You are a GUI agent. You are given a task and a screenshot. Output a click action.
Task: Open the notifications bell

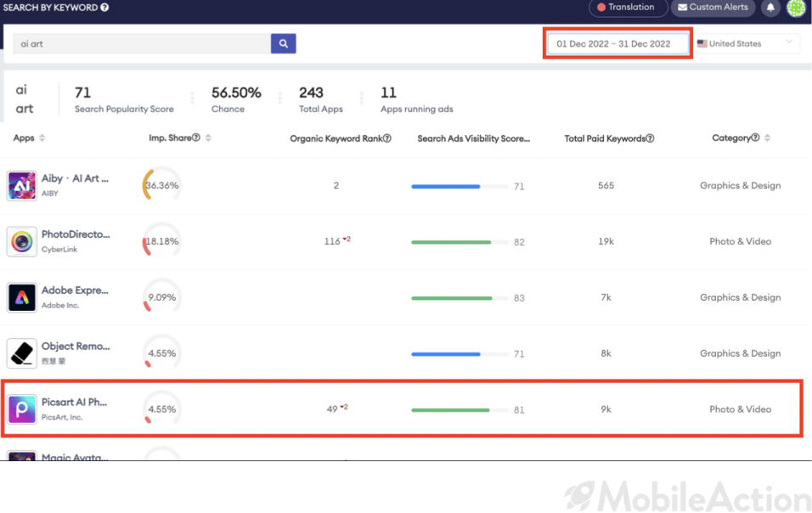tap(770, 8)
